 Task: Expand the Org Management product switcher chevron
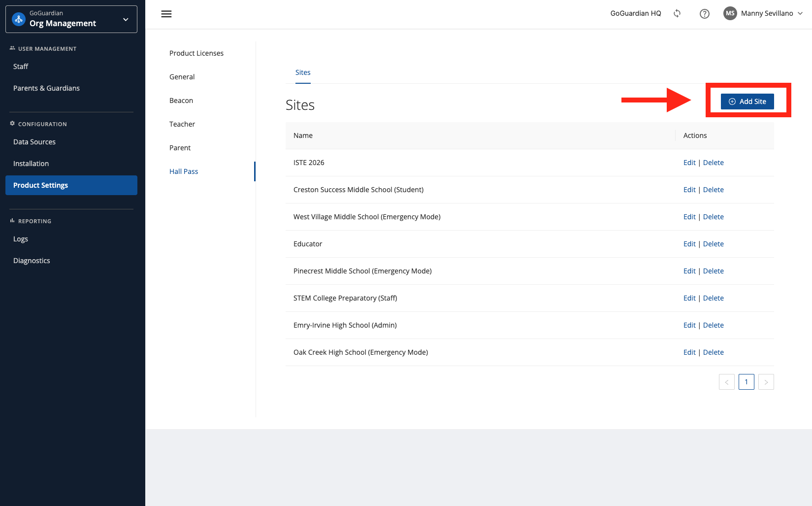click(x=126, y=19)
